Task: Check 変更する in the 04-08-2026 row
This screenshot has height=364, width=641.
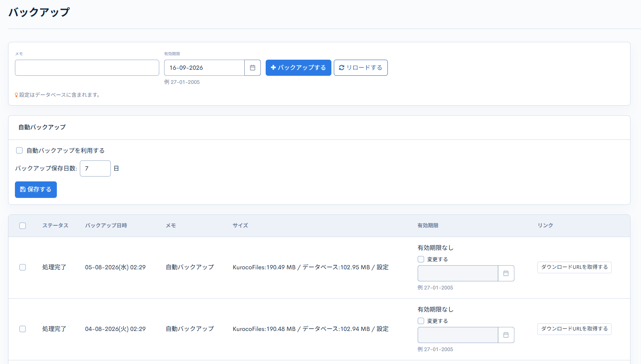Action: 421,321
